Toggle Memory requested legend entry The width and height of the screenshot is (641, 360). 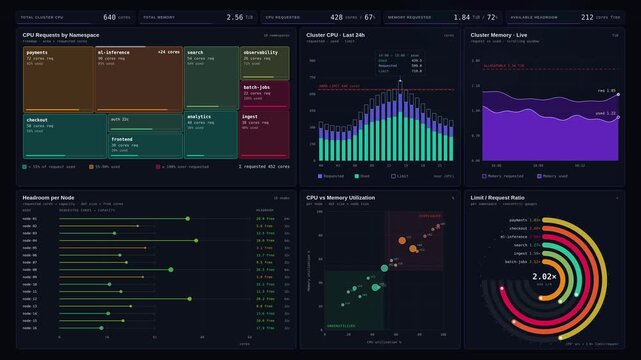coord(503,176)
